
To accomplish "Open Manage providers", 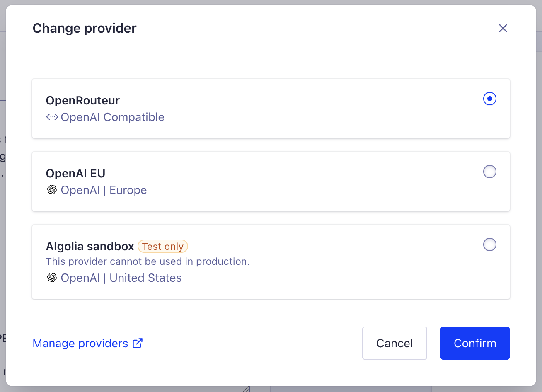I will [x=80, y=343].
